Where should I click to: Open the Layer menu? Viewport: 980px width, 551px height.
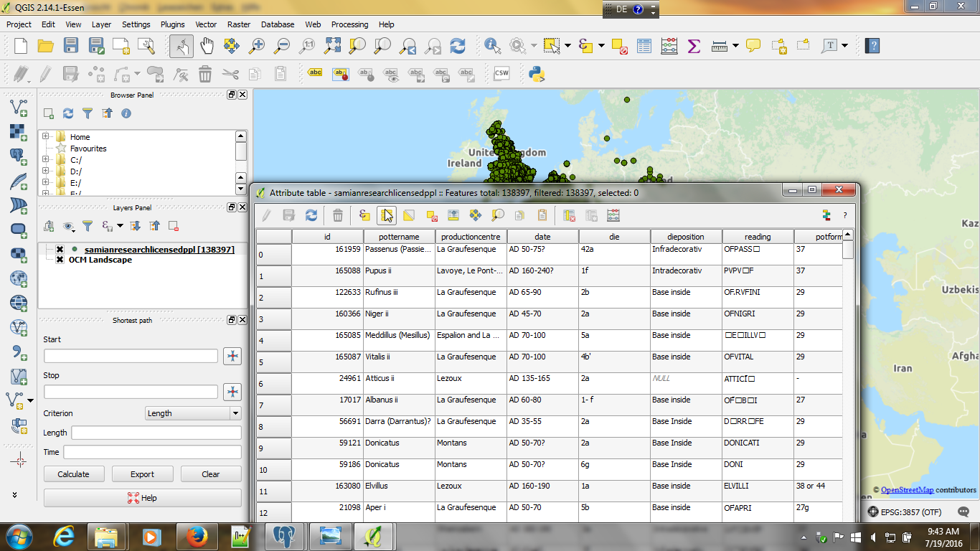[x=101, y=24]
